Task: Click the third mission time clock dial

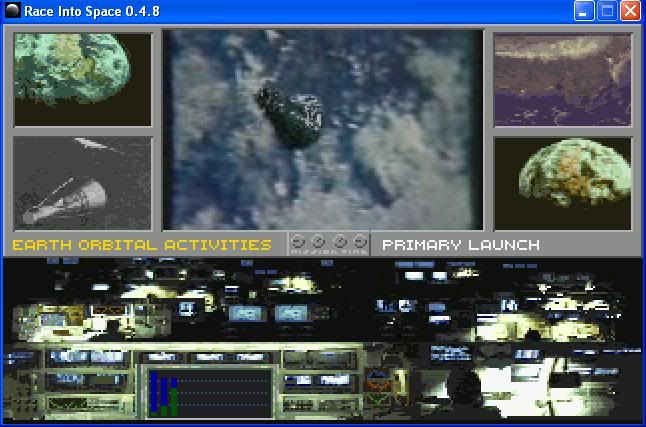Action: click(x=340, y=241)
